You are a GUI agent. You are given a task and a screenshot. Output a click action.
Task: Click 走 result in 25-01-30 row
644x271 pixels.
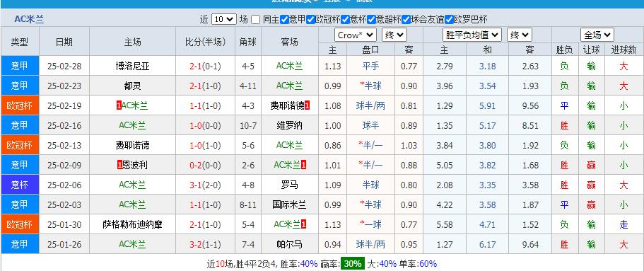tap(623, 224)
